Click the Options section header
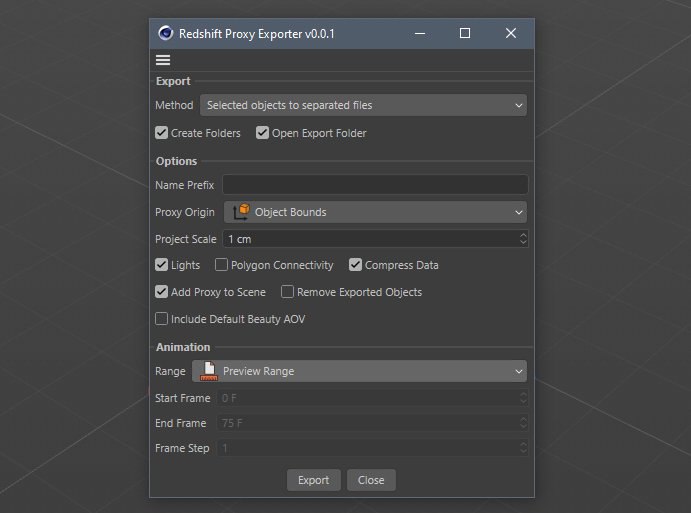The width and height of the screenshot is (691, 513). click(x=176, y=161)
